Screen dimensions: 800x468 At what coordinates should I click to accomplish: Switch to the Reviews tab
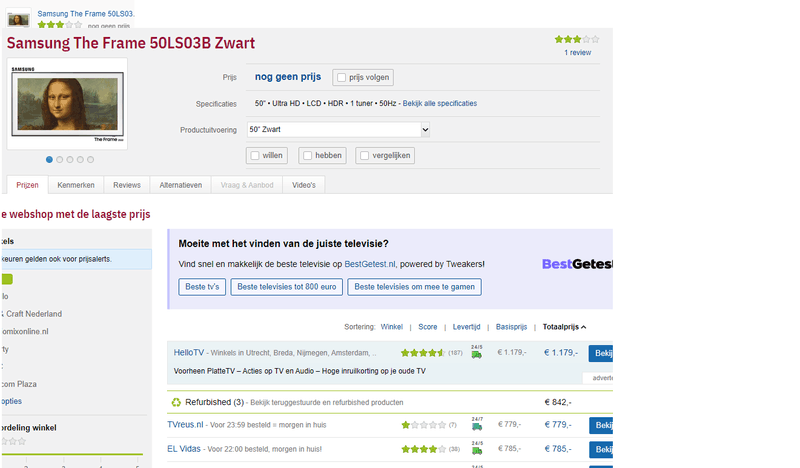tap(127, 185)
